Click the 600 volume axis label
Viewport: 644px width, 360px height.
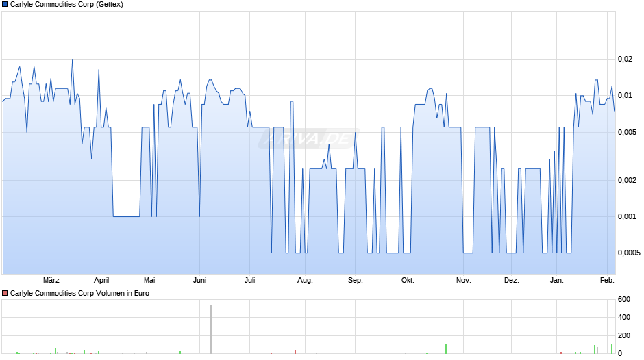coord(624,300)
